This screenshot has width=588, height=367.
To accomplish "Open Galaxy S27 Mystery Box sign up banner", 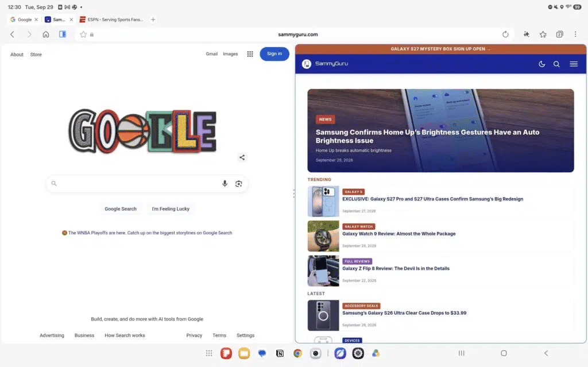I will 440,49.
